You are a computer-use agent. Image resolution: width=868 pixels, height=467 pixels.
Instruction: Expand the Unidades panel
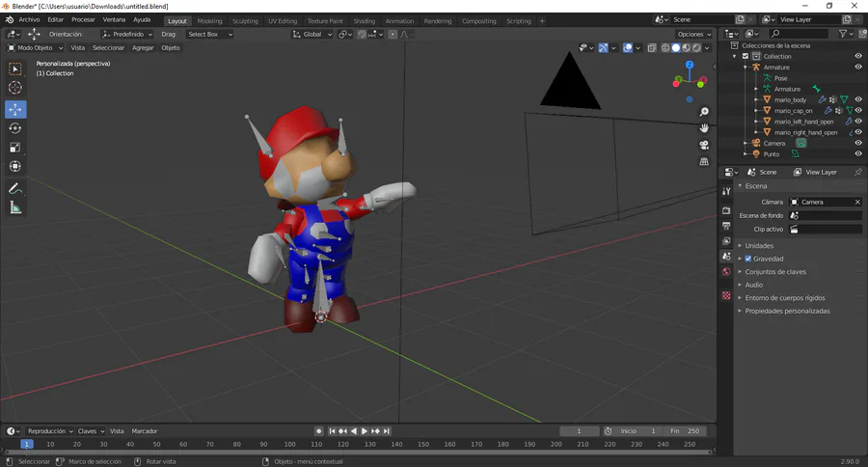point(759,245)
